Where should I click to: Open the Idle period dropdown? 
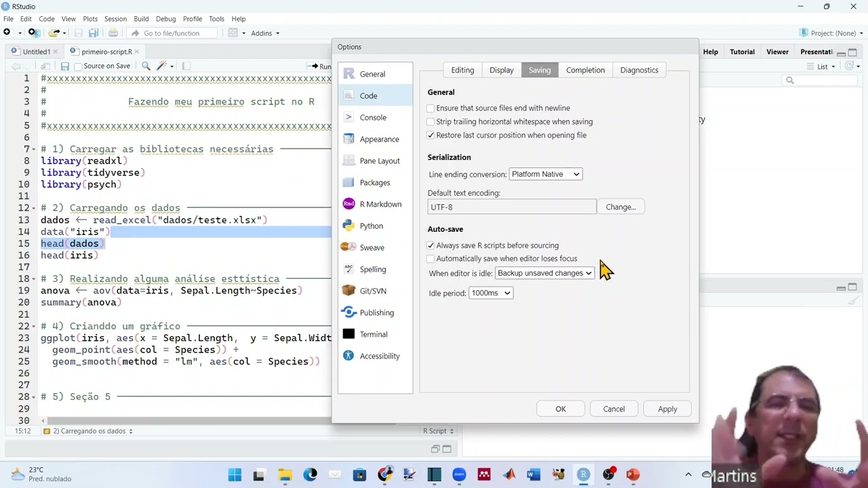490,293
